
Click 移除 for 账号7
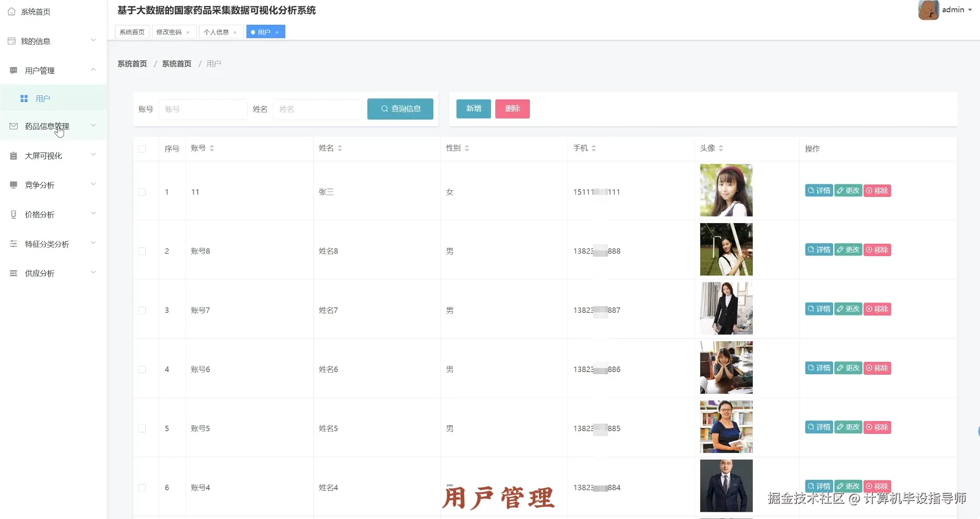point(877,309)
